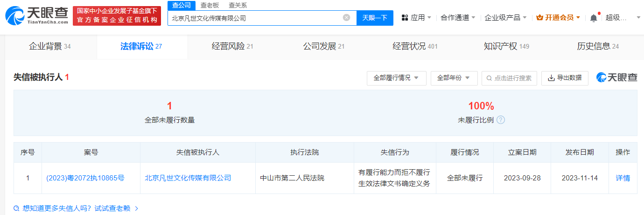Open 北京凡世文化传媒有限公司 link in table
This screenshot has width=644, height=215.
[188, 178]
